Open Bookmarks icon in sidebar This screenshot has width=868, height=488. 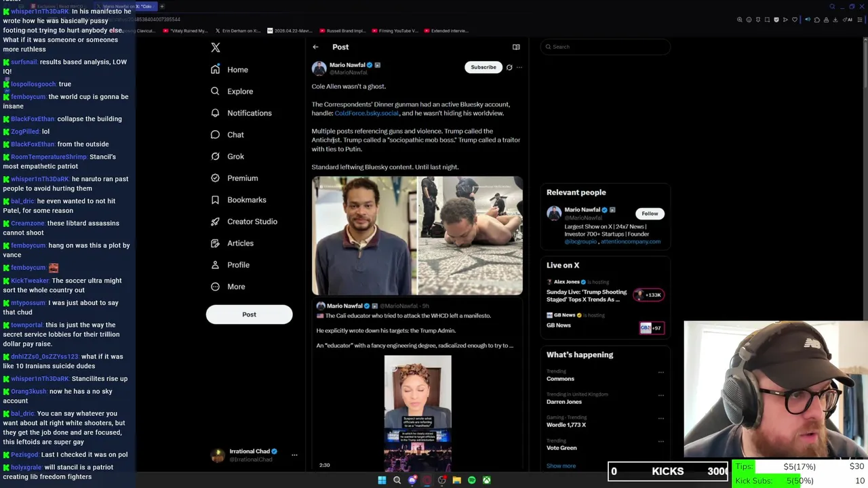[215, 200]
